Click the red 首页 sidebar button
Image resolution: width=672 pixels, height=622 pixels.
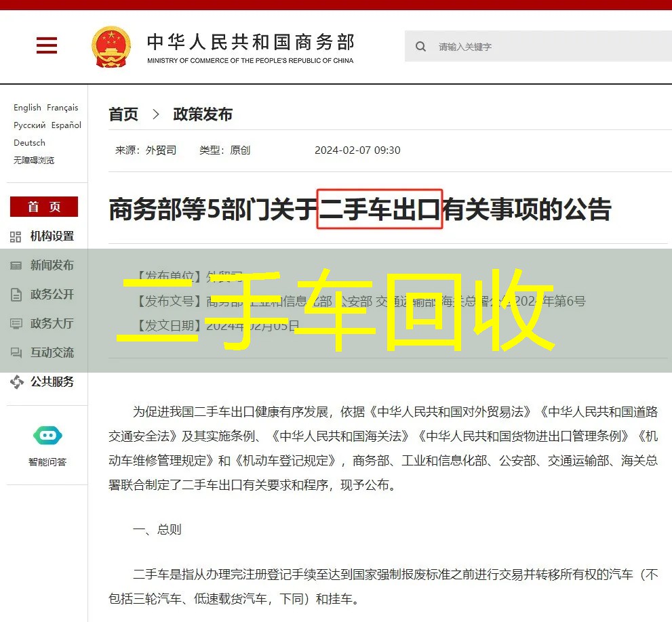tap(44, 207)
